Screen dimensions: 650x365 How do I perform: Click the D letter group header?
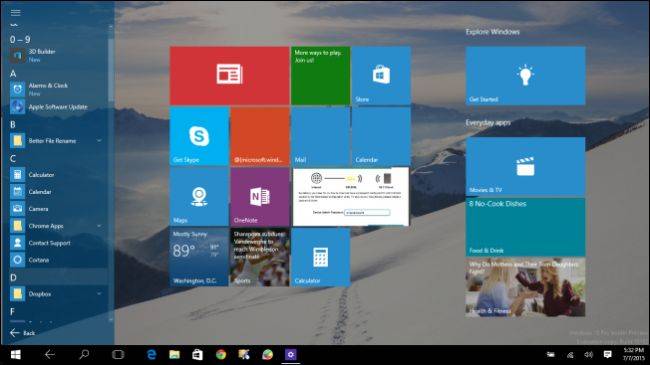(13, 277)
